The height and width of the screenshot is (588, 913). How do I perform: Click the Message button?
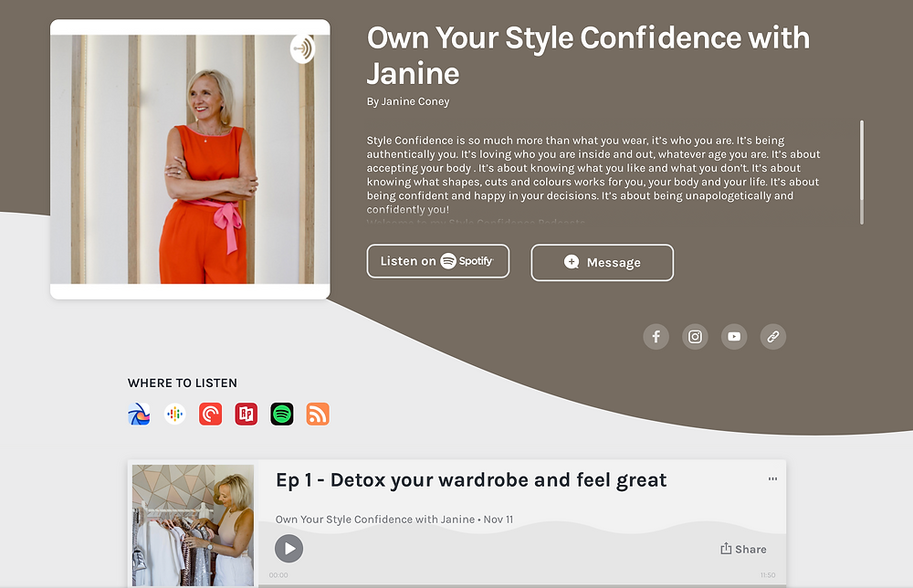[602, 263]
